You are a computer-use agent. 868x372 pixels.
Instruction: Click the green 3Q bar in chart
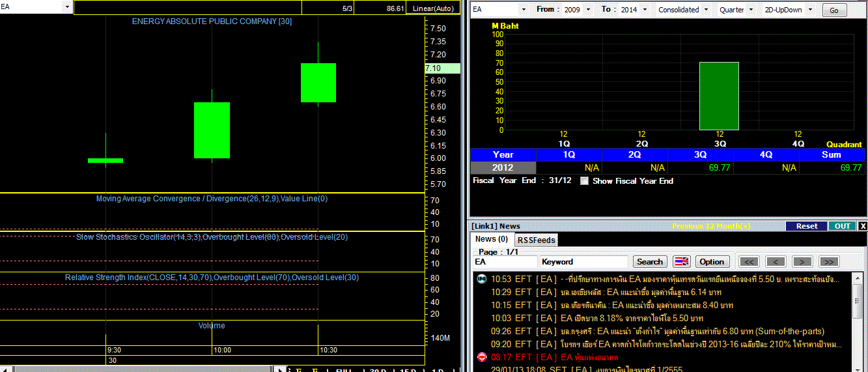pyautogui.click(x=719, y=96)
